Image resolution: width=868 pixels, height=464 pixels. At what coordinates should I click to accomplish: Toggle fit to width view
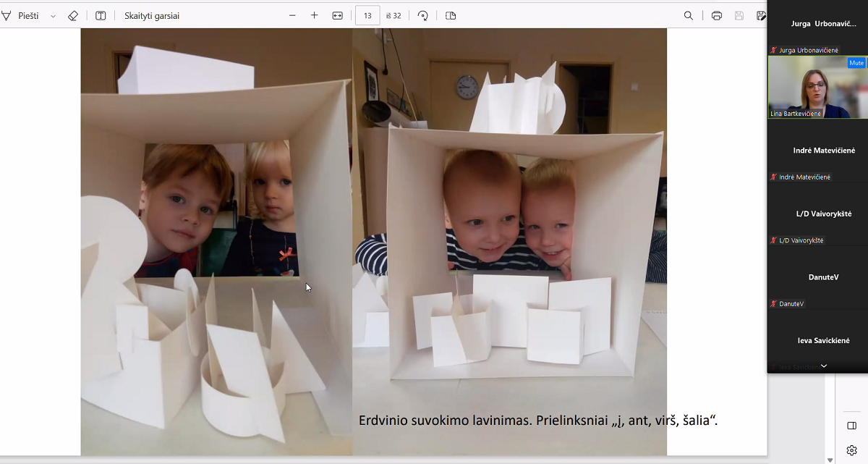coord(337,15)
